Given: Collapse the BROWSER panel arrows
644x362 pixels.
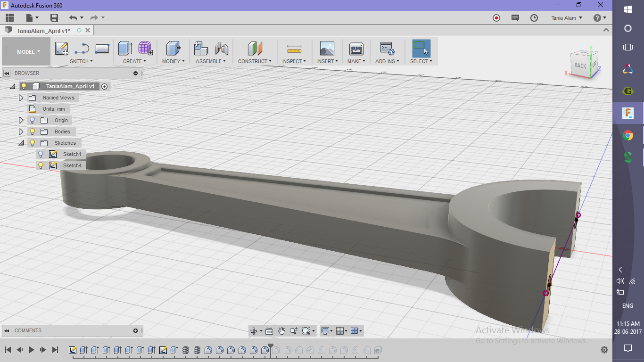Looking at the screenshot, I should pyautogui.click(x=7, y=73).
